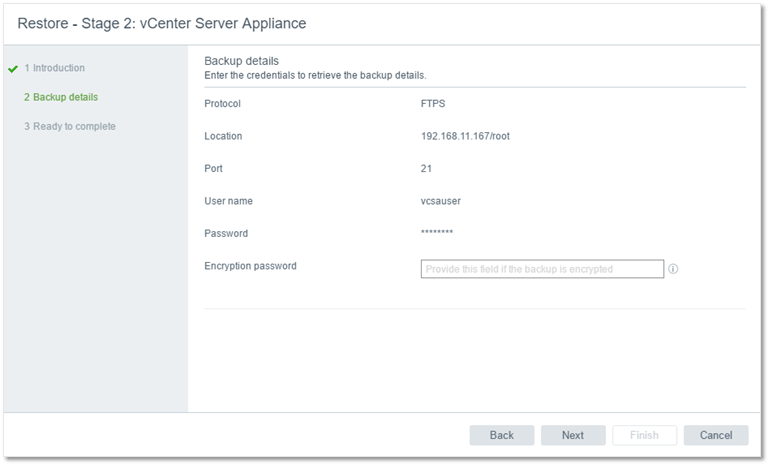Screen dimensions: 770x466
Task: Click location value 192.168.11.167/root
Action: [x=465, y=136]
